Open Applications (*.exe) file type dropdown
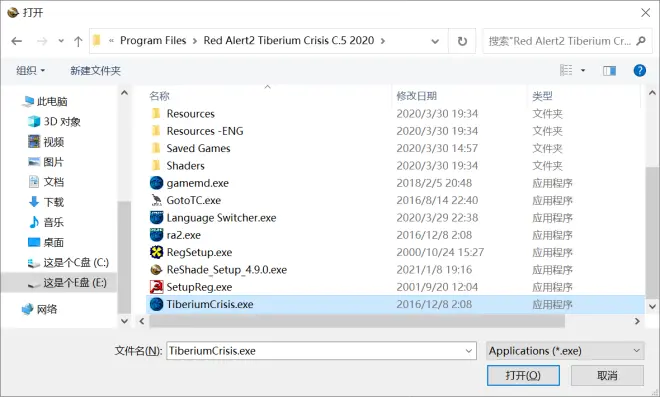Screen dimensions: 660x397 [x=565, y=351]
